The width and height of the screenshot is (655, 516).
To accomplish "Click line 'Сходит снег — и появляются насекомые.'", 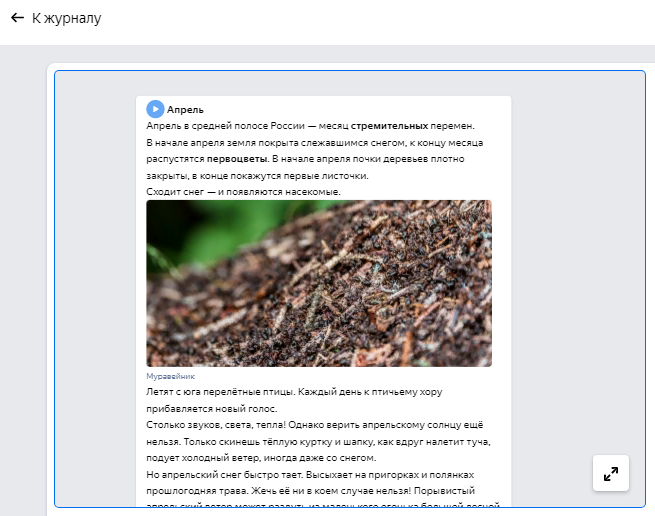I will coord(244,192).
